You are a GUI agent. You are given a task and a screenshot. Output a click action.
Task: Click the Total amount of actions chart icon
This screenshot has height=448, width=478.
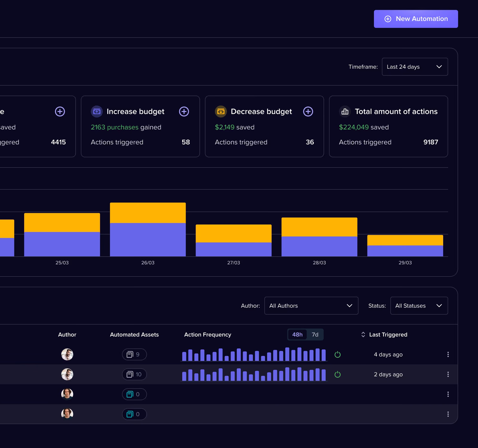(x=345, y=111)
